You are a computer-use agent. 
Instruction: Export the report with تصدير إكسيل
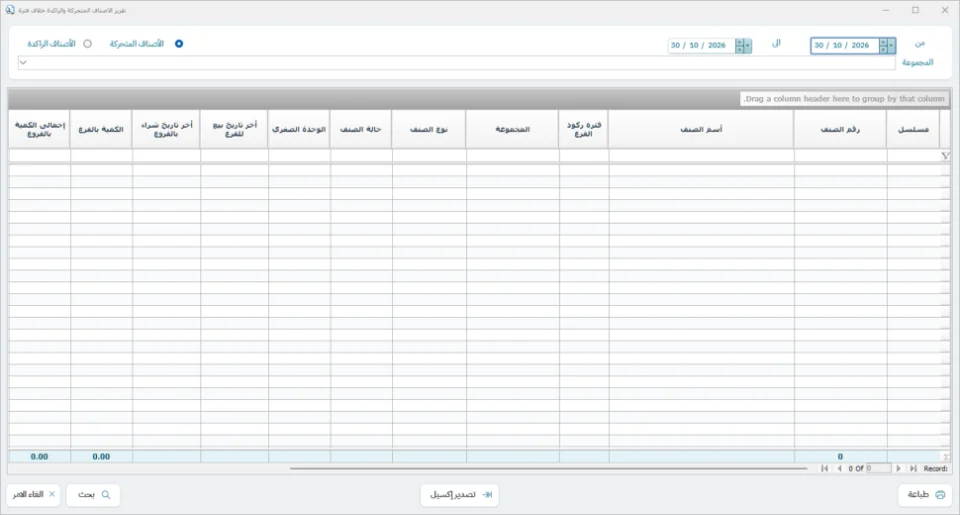coord(460,495)
